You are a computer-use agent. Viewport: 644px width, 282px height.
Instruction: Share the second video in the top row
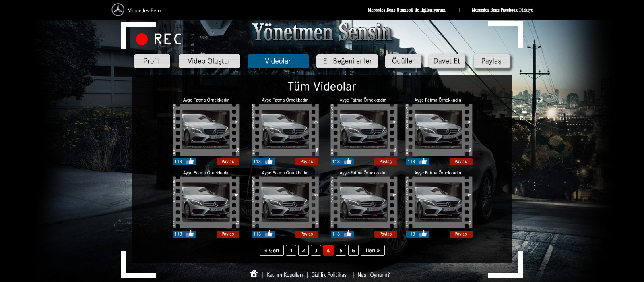[307, 162]
